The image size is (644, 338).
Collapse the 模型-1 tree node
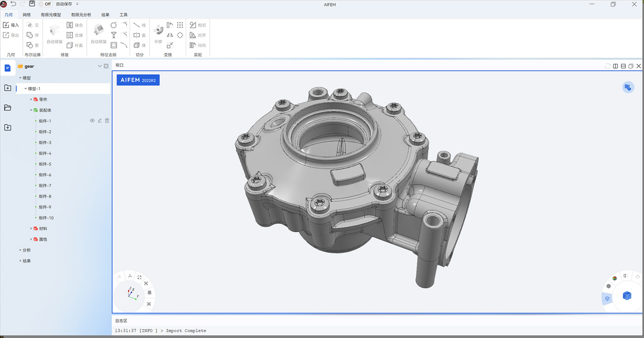[x=25, y=89]
